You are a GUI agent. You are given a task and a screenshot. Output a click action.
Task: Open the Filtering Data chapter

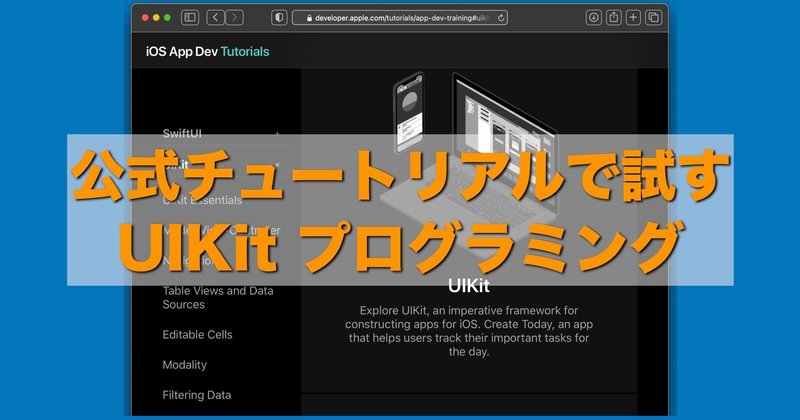[196, 395]
